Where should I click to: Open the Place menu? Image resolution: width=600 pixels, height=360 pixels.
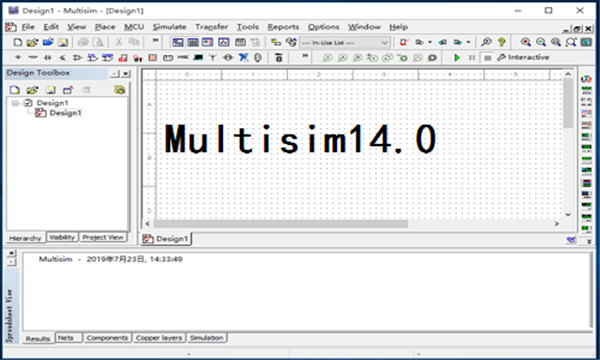coord(105,27)
